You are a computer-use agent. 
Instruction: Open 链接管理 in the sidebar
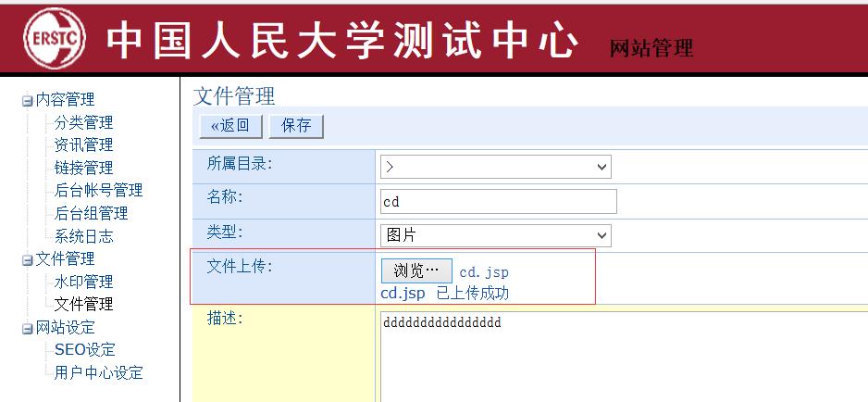(83, 168)
